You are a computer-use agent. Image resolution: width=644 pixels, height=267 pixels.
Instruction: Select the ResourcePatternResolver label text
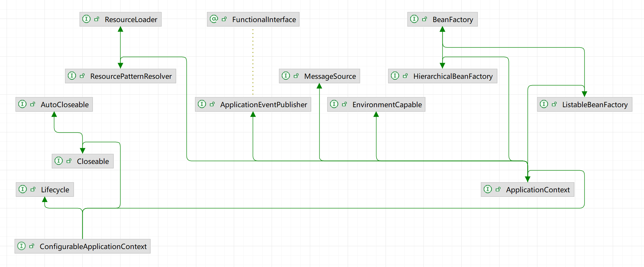(x=131, y=76)
